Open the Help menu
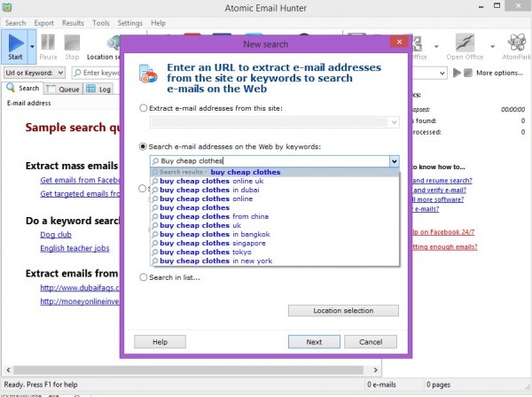 [x=158, y=23]
